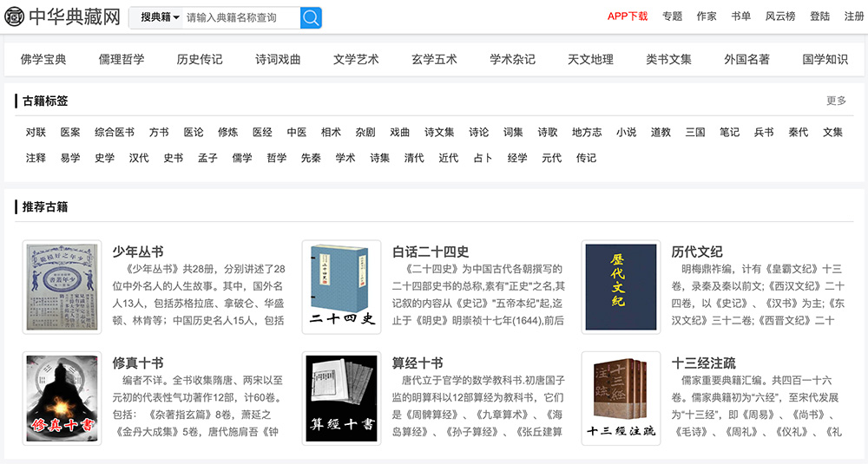Image resolution: width=868 pixels, height=464 pixels.
Task: Open the 风云榜 ranking page
Action: (x=780, y=16)
